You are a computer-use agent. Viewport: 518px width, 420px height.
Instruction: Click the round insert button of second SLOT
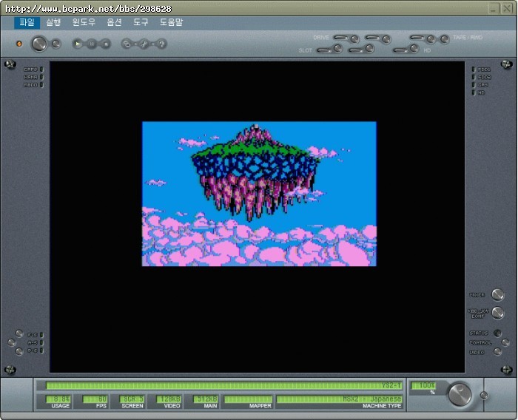(370, 49)
